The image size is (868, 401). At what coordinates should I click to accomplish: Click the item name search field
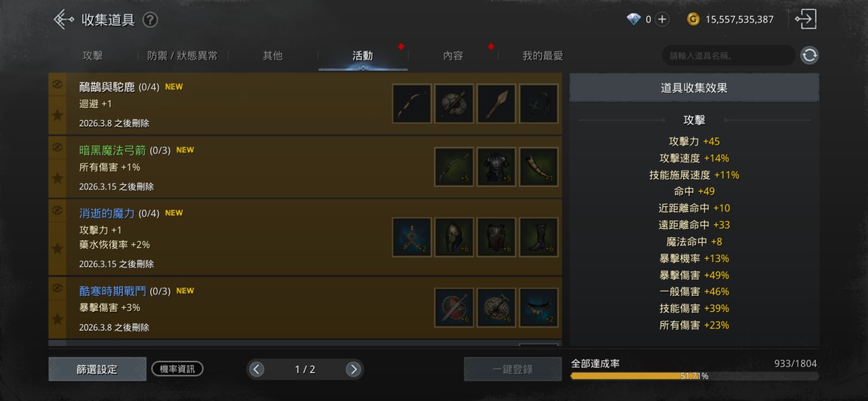click(728, 55)
